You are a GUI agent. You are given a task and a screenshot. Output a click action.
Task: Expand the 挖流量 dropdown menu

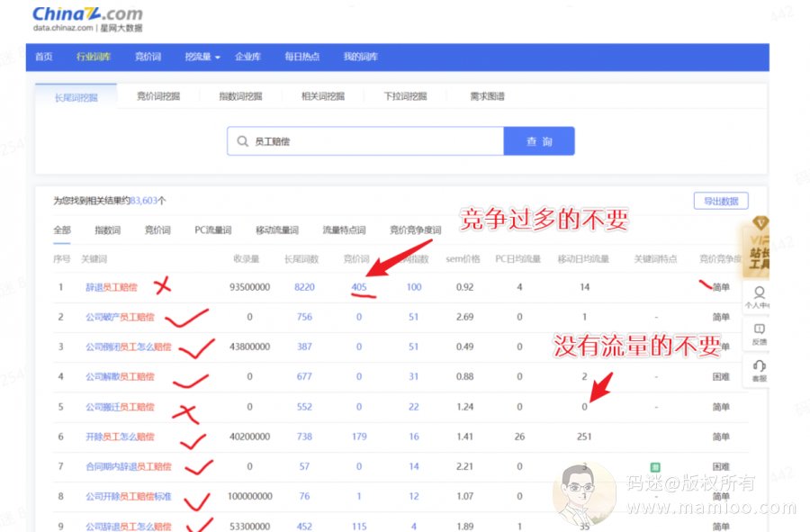tap(202, 57)
